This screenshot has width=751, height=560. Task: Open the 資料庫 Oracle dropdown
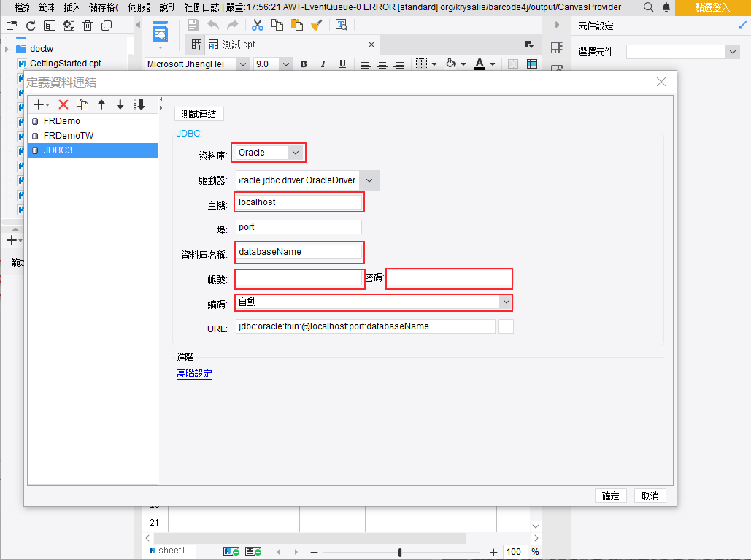pos(296,153)
